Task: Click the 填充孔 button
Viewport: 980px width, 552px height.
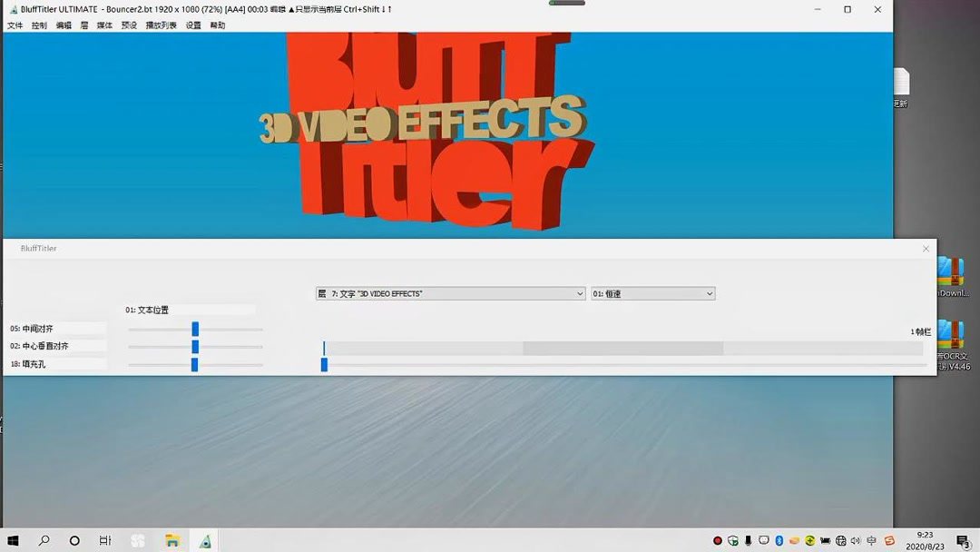Action: 30,363
